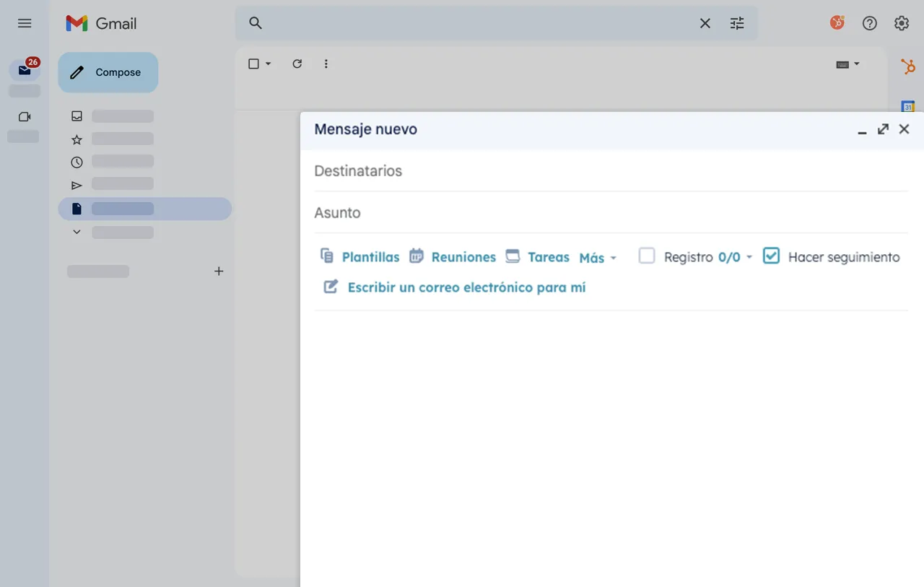Click the Asunto field
This screenshot has width=924, height=587.
click(611, 213)
